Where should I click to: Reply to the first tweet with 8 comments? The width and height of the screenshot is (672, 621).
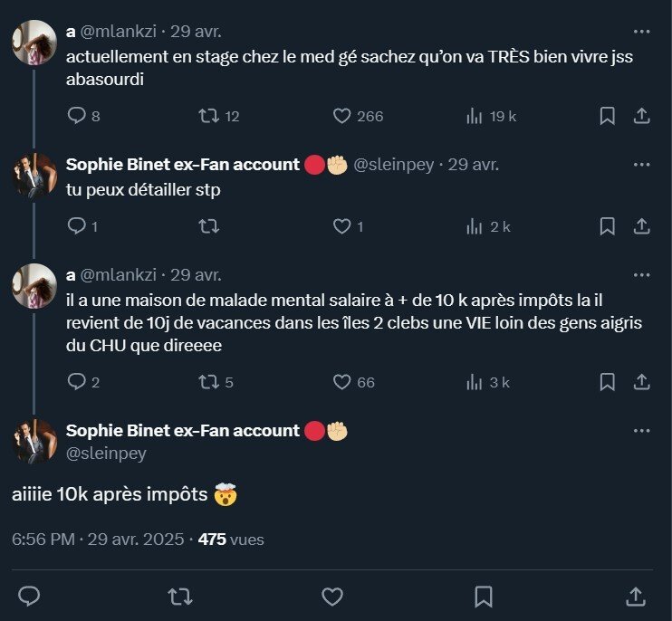point(78,116)
